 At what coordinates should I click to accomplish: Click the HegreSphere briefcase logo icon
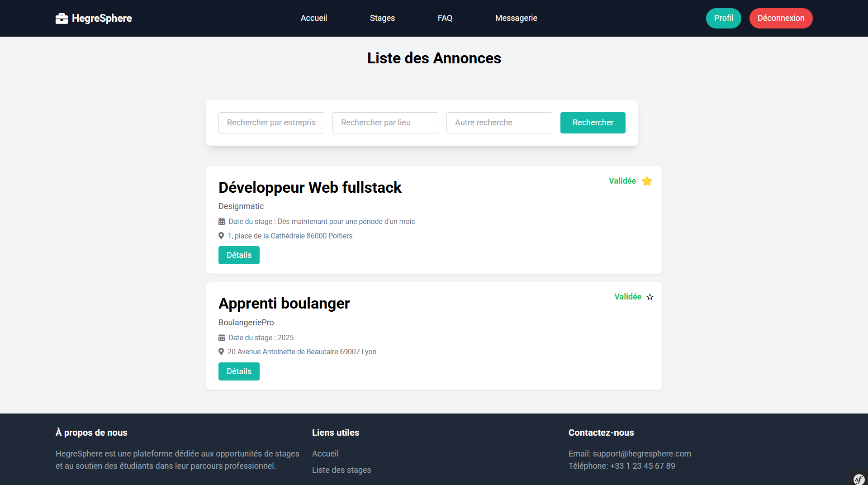pos(62,19)
